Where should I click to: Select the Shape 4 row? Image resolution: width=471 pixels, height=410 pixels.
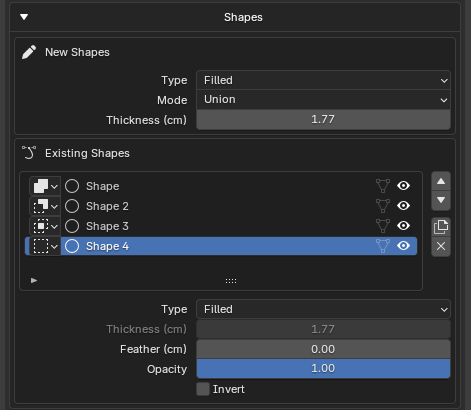click(221, 246)
